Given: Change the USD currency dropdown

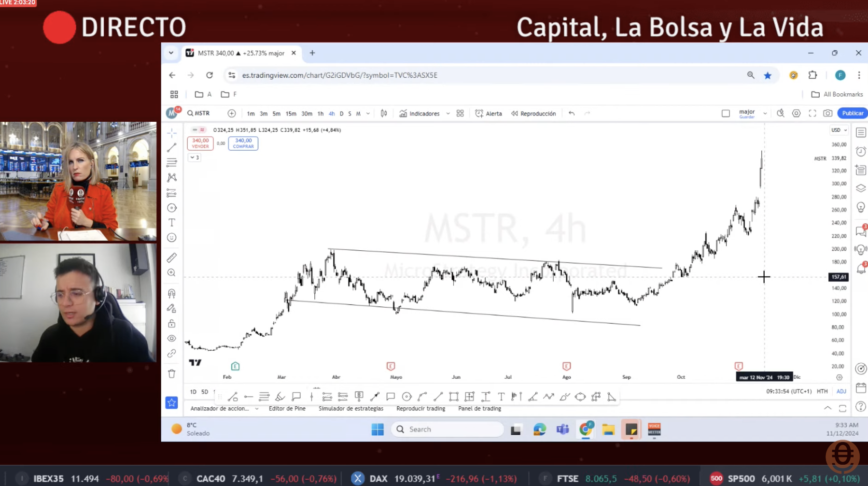Looking at the screenshot, I should tap(839, 130).
